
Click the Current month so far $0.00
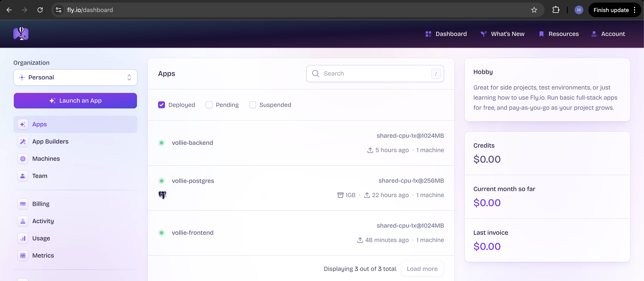pyautogui.click(x=487, y=203)
